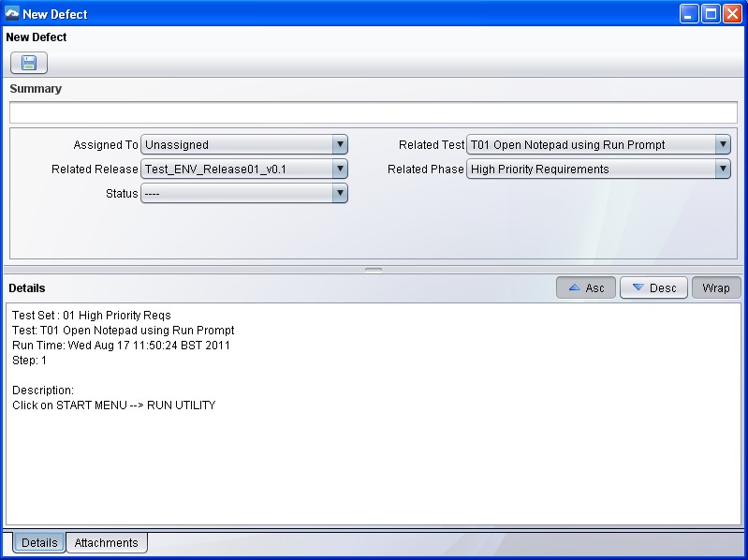Click the splitter handle above the Details panel
The image size is (748, 560).
point(374,270)
